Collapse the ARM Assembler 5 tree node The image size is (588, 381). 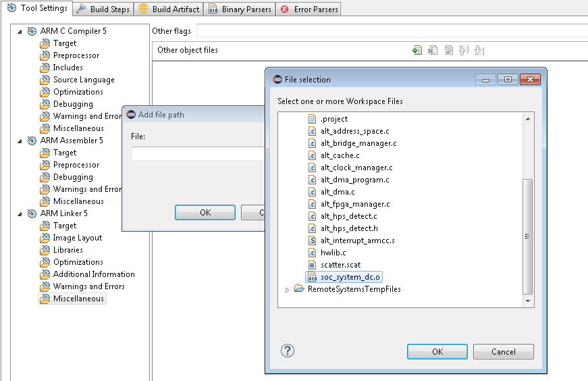pyautogui.click(x=20, y=141)
